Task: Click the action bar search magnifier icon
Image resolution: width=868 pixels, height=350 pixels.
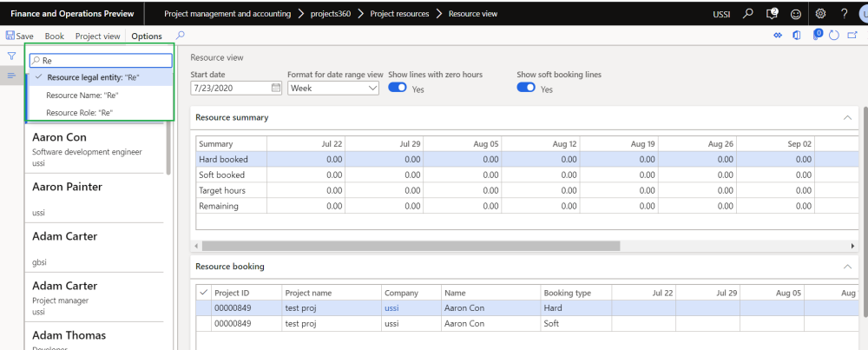Action: point(181,36)
